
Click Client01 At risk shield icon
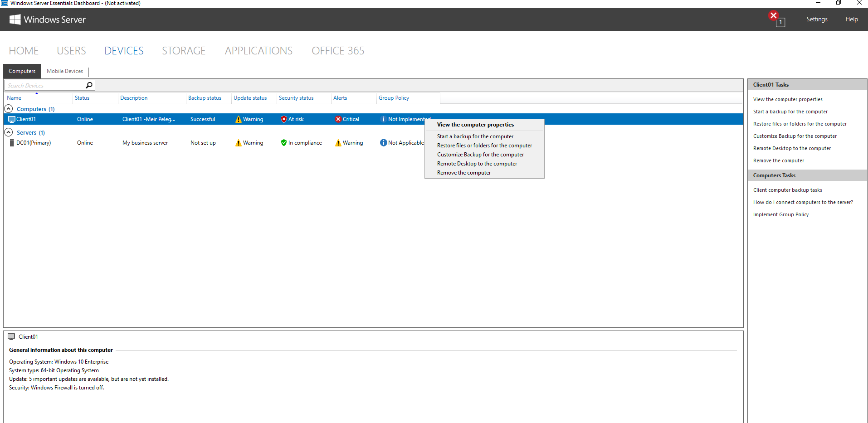click(x=284, y=119)
